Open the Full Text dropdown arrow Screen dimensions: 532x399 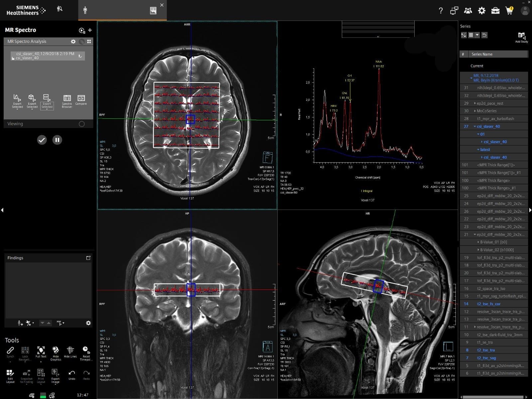pos(41,361)
